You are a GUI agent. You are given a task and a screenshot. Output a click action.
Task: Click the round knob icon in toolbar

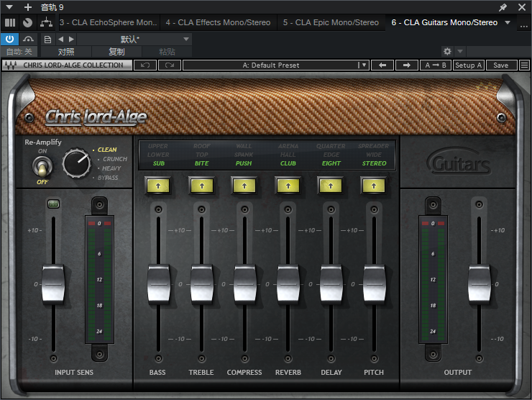[27, 23]
